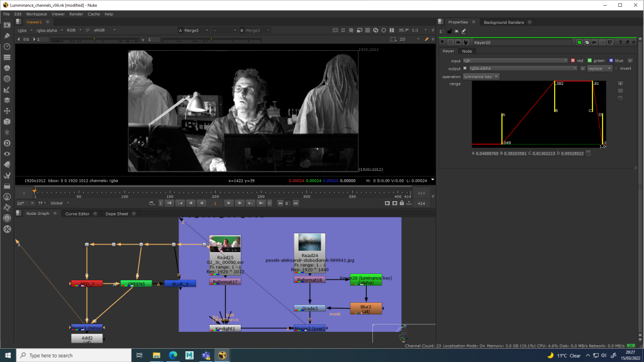The image size is (644, 362).
Task: Enable the invert checkbox
Action: tap(616, 68)
